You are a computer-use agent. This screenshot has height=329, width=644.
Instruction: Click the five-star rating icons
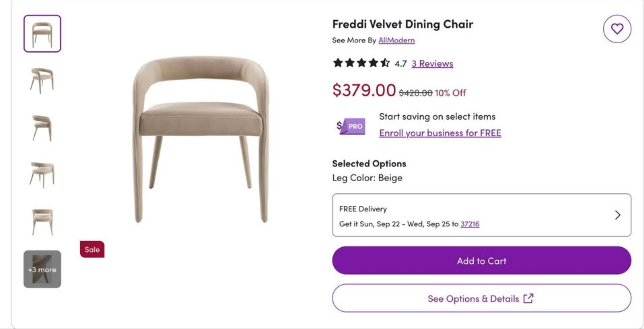point(361,63)
